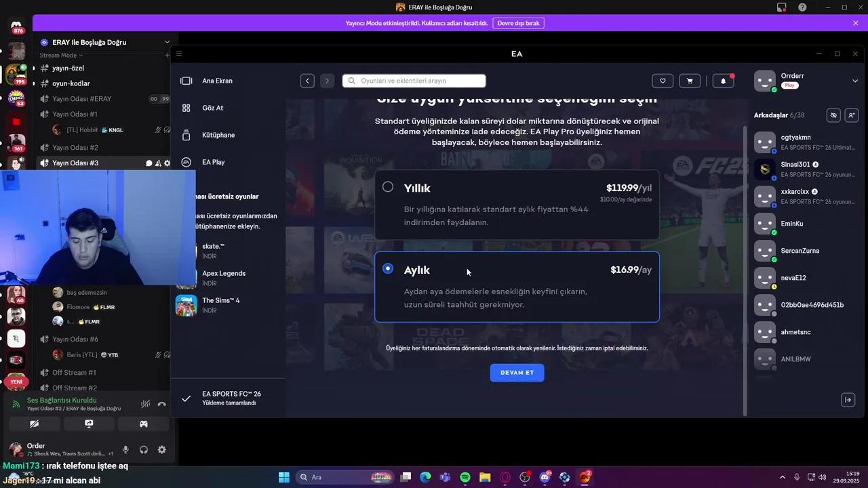Open Spotify from the taskbar
868x488 pixels.
(465, 477)
